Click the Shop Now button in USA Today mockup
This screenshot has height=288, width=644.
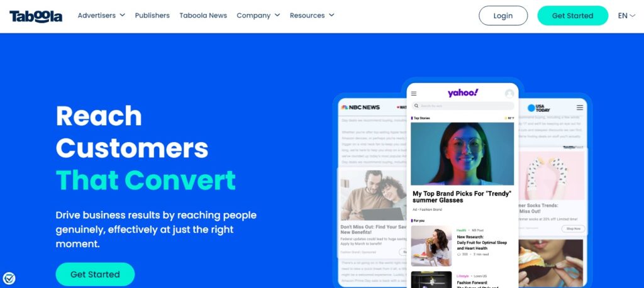click(x=574, y=229)
